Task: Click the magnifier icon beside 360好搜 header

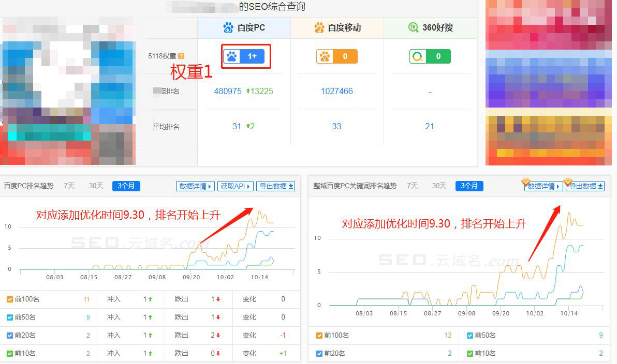Action: (x=413, y=27)
